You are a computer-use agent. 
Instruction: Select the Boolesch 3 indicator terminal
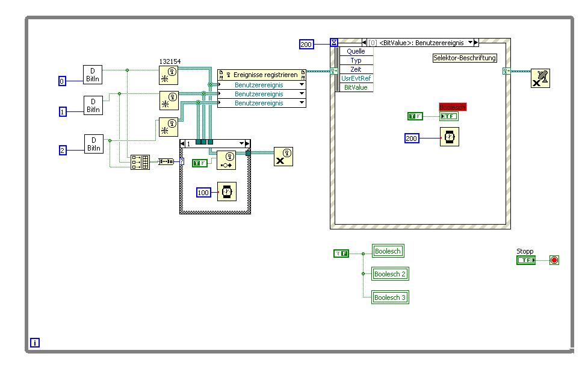pyautogui.click(x=390, y=298)
